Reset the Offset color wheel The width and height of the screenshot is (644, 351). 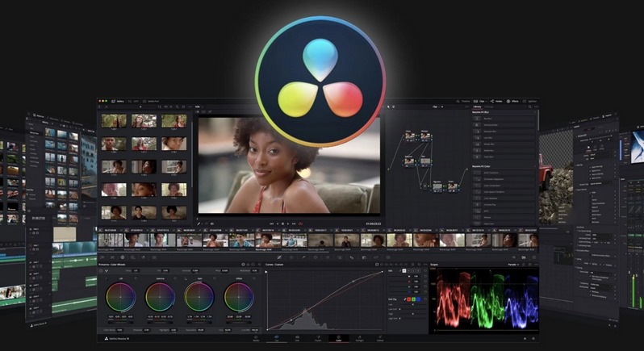click(254, 278)
